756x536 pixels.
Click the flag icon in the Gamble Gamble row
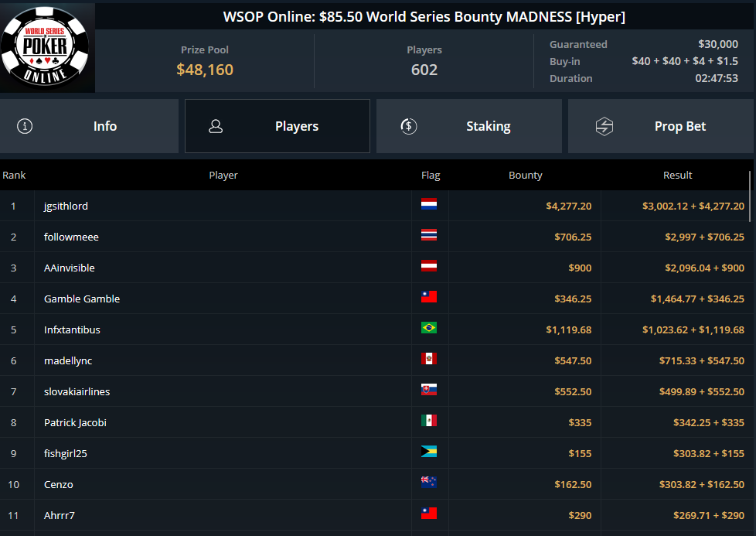click(x=428, y=297)
